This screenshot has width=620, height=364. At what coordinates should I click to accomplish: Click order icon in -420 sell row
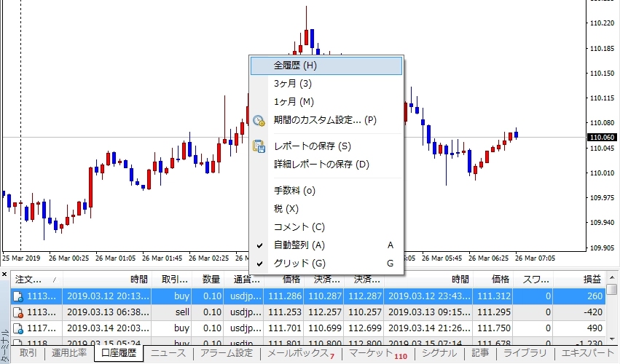point(18,312)
